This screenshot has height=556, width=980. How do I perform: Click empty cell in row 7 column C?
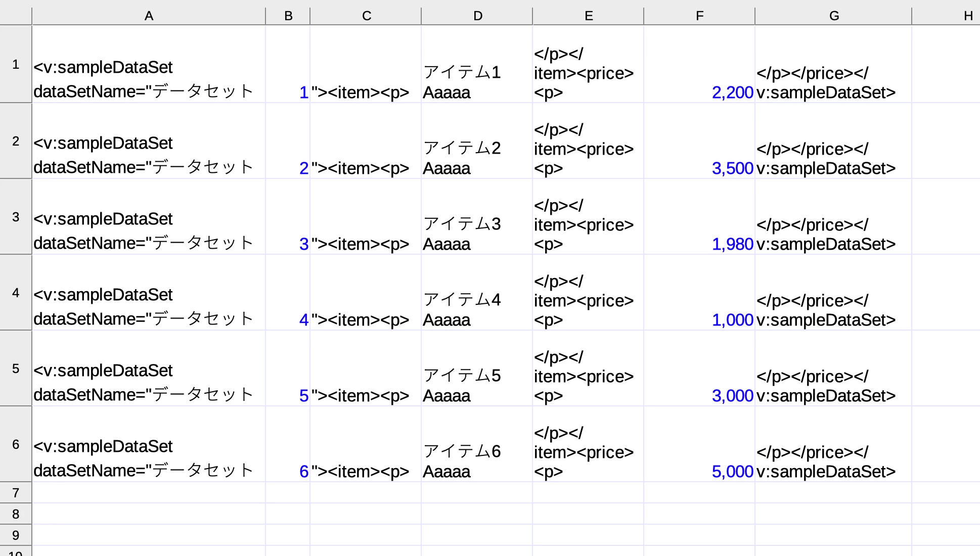tap(366, 493)
